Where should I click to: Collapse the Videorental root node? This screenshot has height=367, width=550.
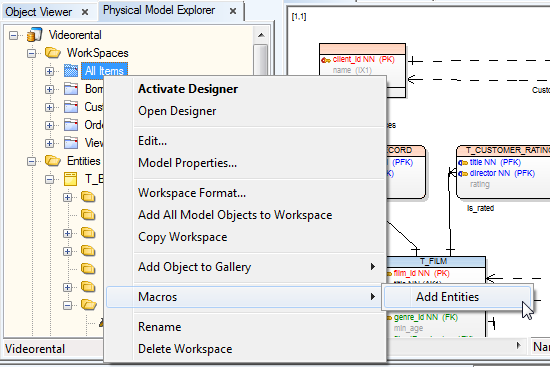pyautogui.click(x=13, y=35)
